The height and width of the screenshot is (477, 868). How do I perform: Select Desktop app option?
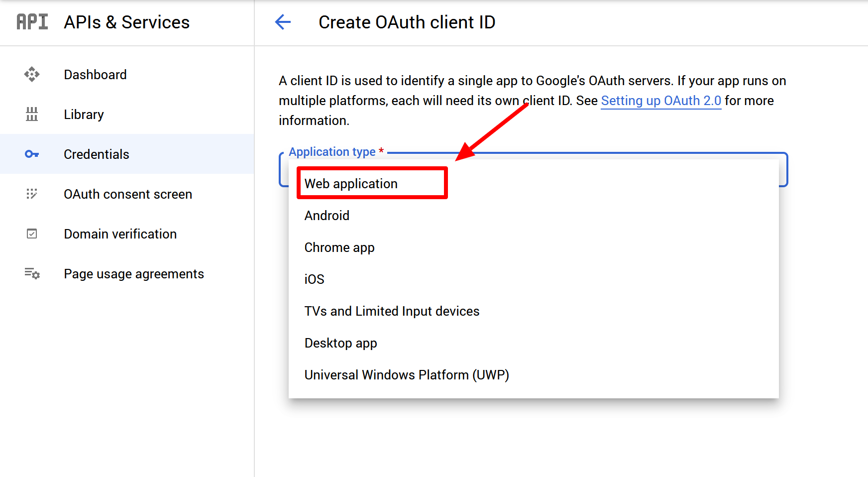pyautogui.click(x=340, y=343)
